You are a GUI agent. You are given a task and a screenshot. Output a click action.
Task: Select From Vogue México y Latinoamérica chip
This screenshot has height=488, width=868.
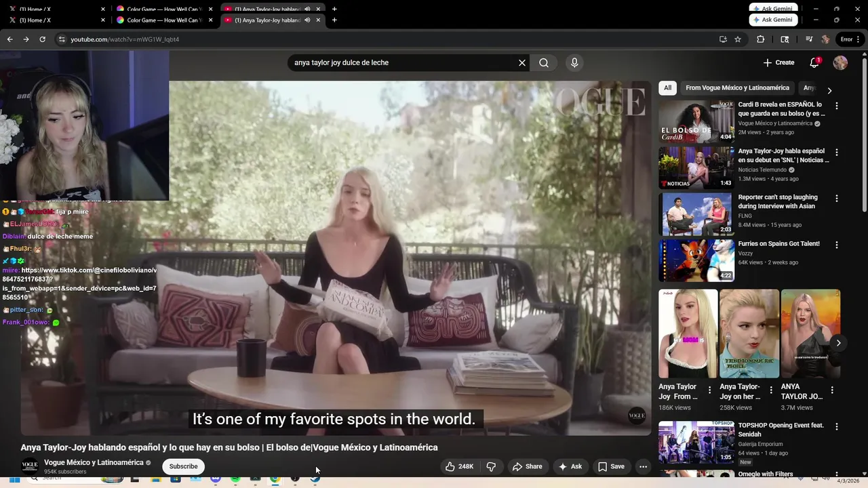pos(737,87)
